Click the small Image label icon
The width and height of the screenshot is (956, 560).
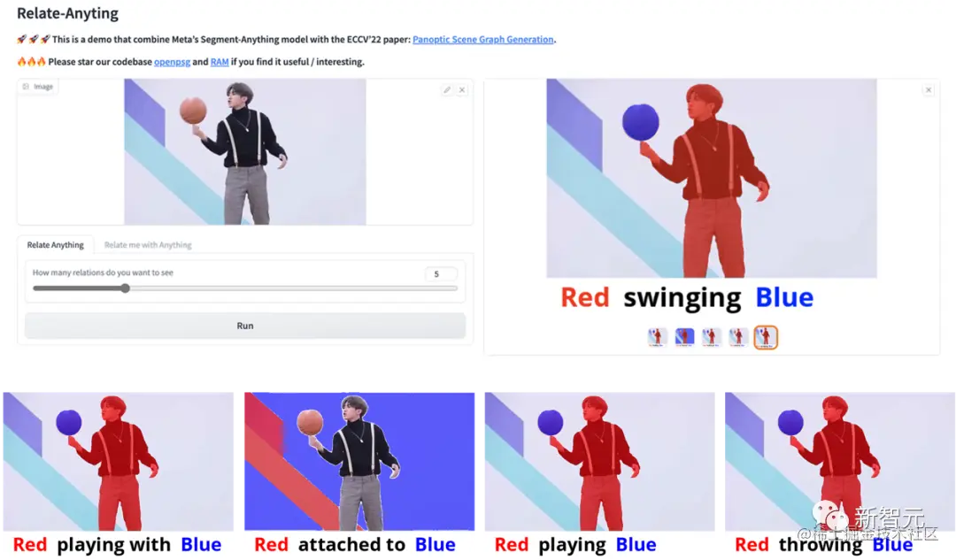pyautogui.click(x=26, y=87)
